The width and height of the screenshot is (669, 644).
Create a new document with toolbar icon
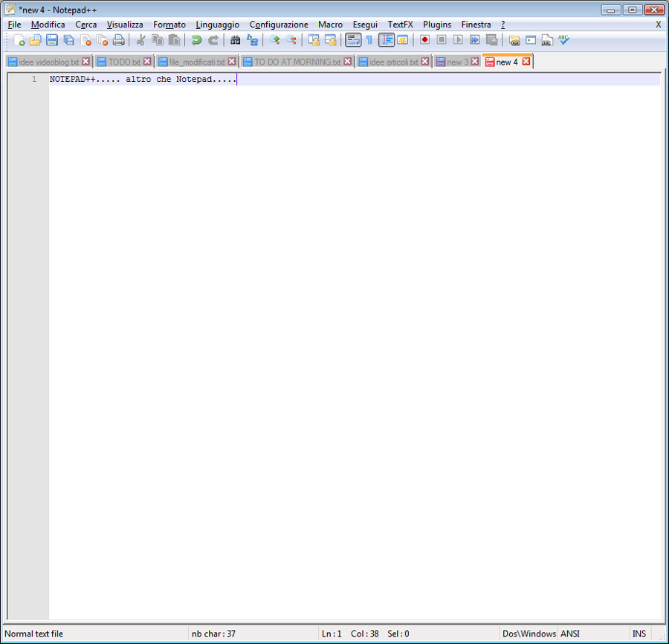(19, 40)
